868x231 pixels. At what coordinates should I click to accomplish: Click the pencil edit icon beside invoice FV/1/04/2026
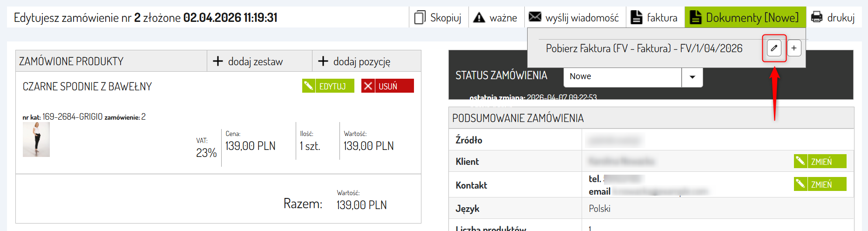[x=774, y=48]
